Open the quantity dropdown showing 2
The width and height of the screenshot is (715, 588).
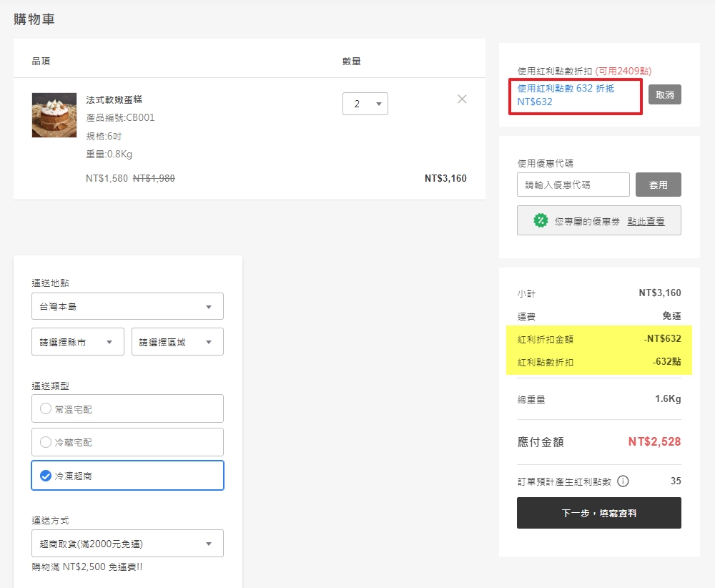point(365,103)
